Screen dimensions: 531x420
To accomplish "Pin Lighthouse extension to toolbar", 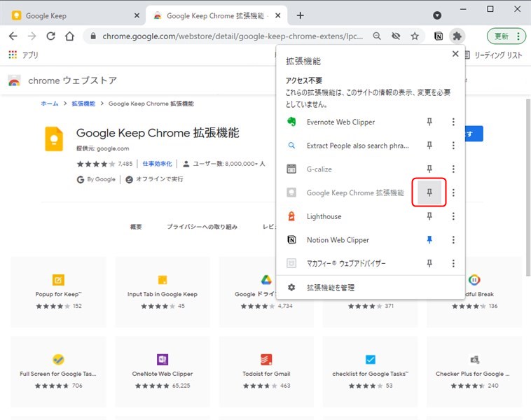I will (x=430, y=216).
